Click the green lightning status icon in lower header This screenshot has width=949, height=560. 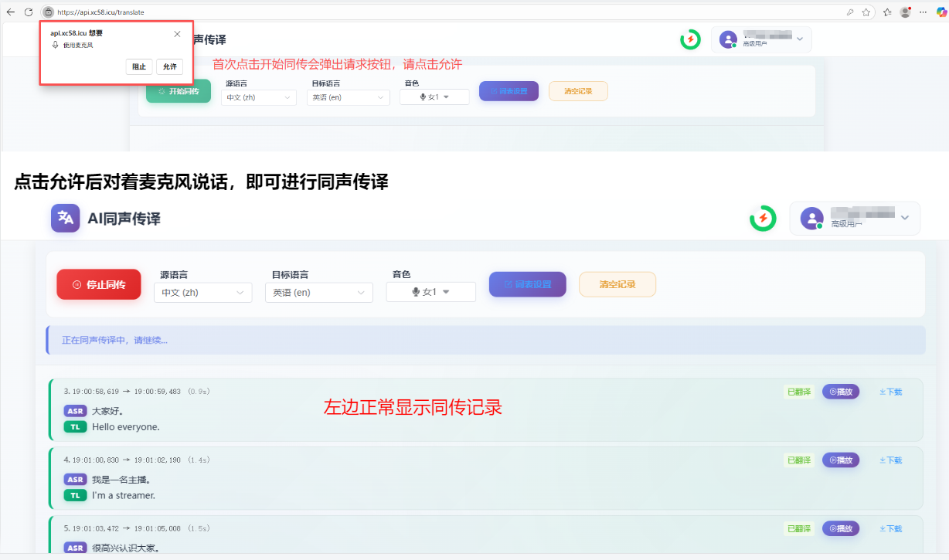pyautogui.click(x=763, y=219)
